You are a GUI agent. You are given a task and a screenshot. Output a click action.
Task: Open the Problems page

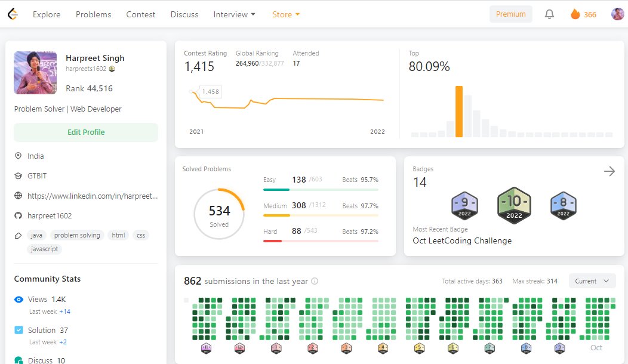pyautogui.click(x=93, y=14)
